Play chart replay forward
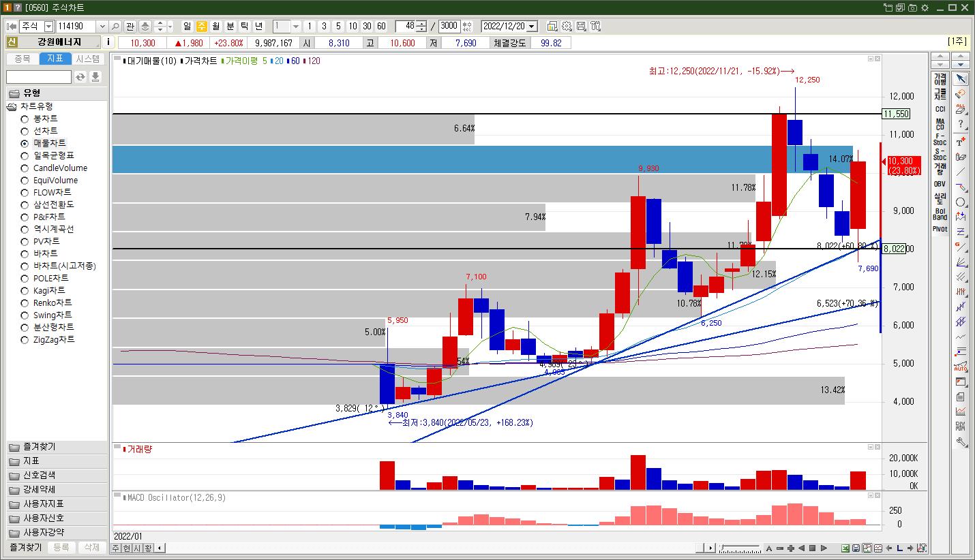 coord(823,548)
